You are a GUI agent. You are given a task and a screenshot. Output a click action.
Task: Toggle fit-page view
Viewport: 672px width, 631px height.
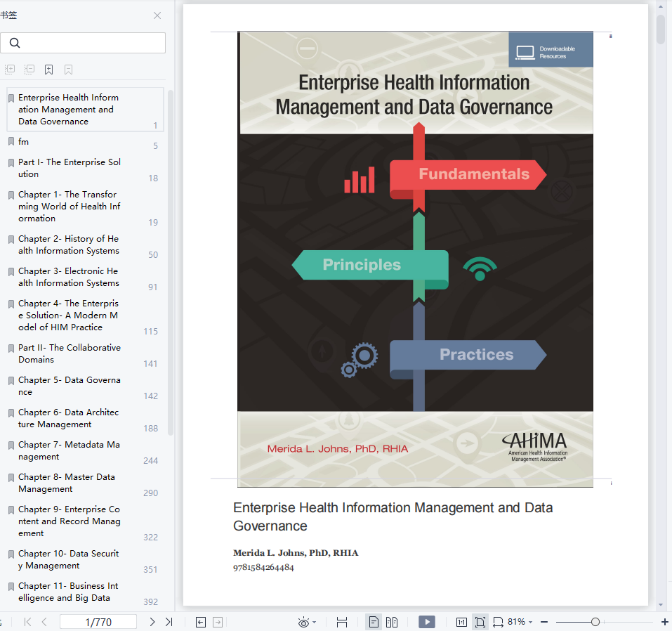[480, 622]
